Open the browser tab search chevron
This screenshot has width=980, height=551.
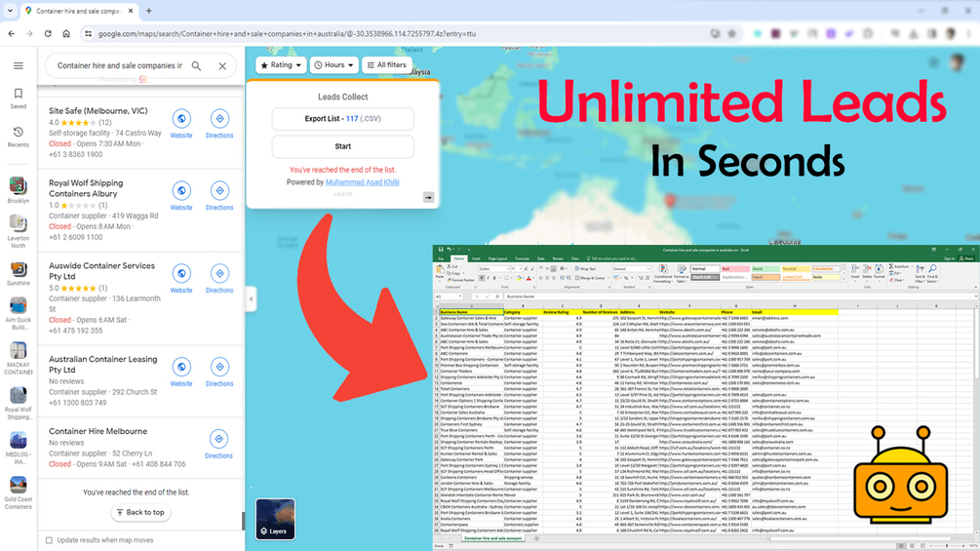10,11
